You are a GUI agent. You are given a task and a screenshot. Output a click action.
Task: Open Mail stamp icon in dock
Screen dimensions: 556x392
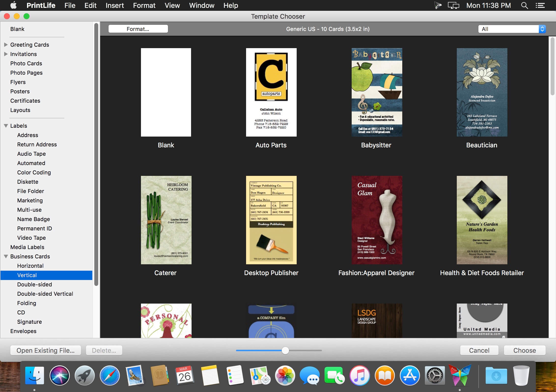(135, 375)
